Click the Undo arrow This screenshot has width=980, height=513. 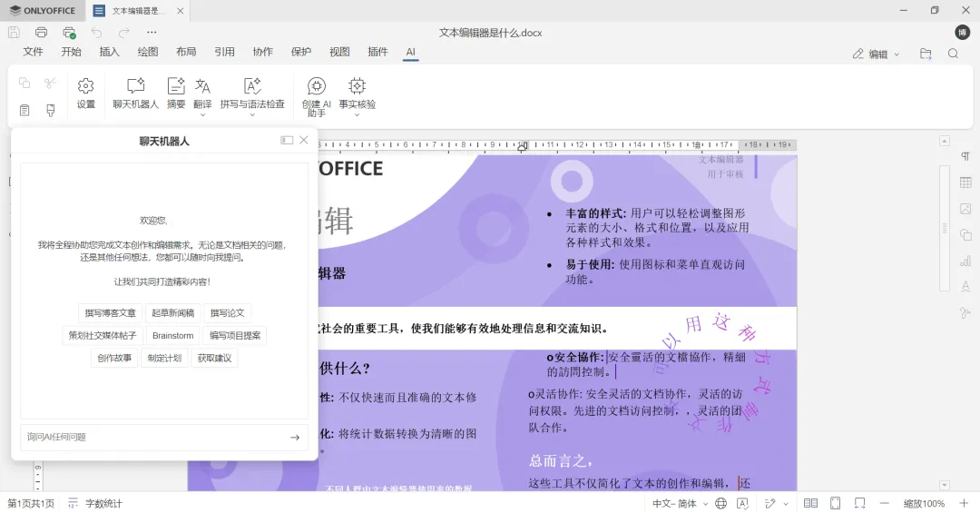tap(96, 33)
